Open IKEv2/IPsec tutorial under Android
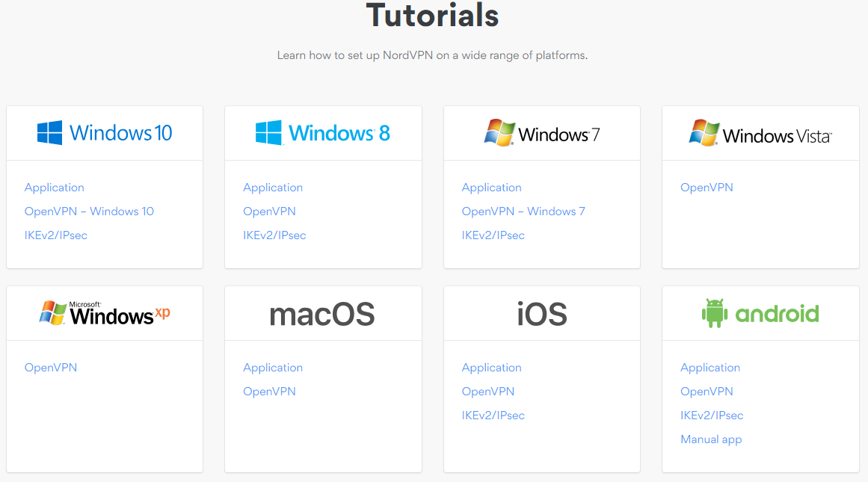868x482 pixels. (712, 415)
